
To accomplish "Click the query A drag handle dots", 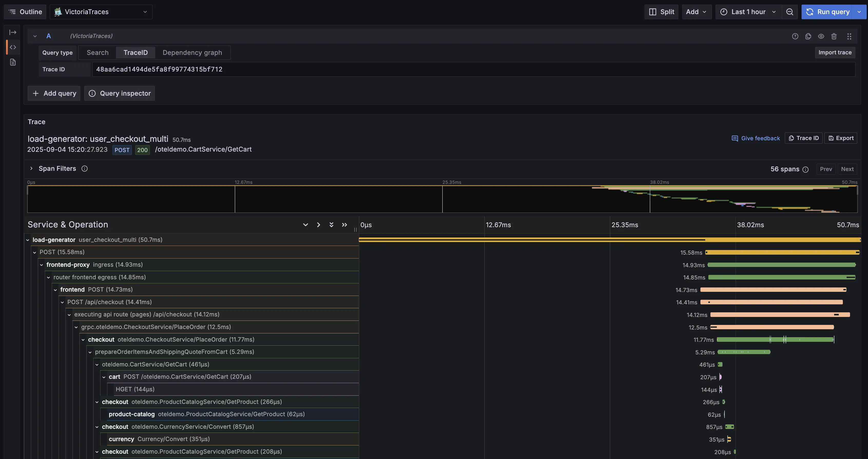I will point(849,36).
